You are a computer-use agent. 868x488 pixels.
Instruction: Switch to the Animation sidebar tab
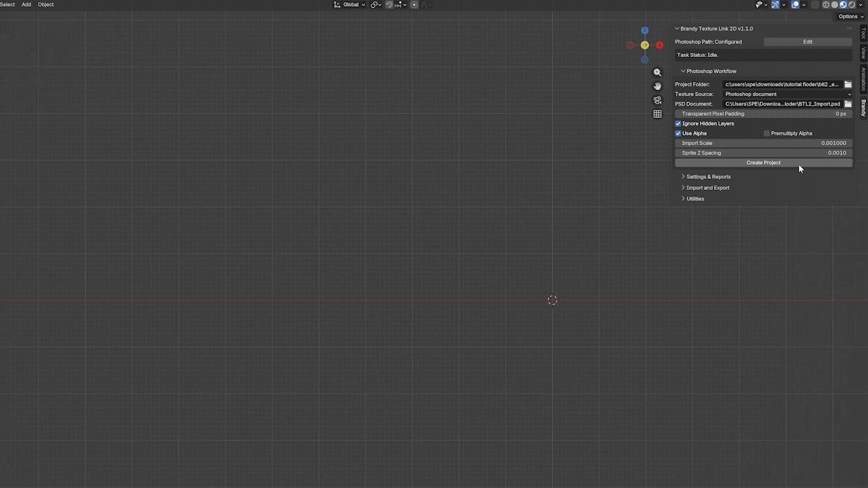(863, 79)
